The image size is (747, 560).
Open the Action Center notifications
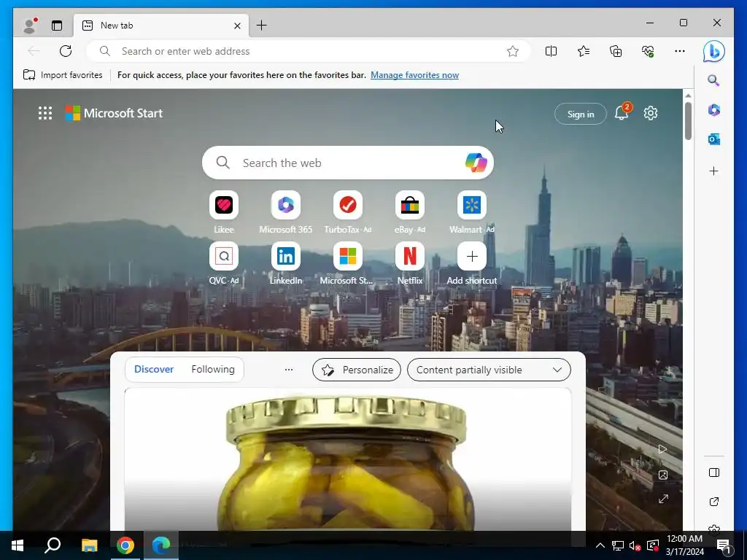pyautogui.click(x=724, y=545)
